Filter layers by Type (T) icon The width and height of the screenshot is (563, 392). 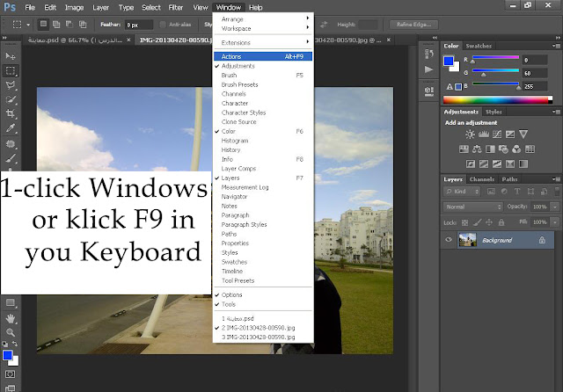(517, 192)
